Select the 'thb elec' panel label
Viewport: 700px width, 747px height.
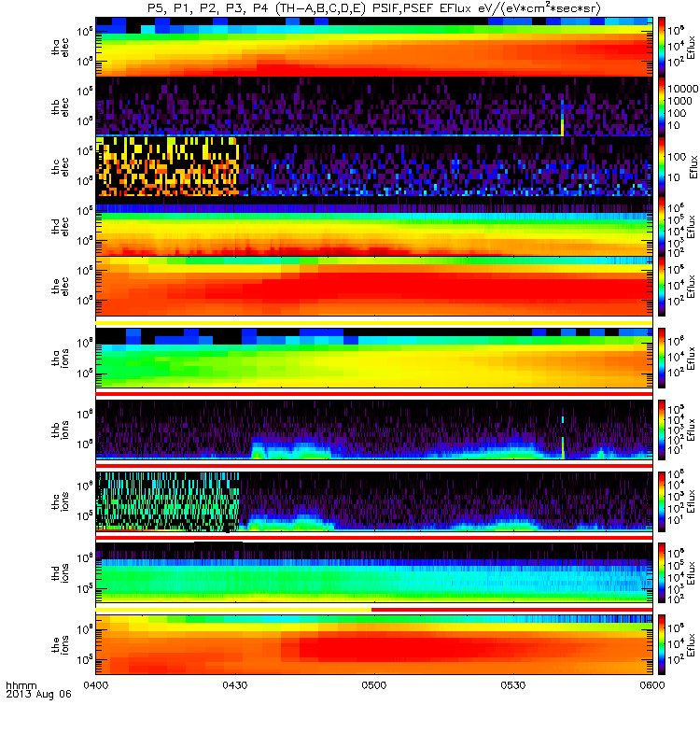coord(60,106)
